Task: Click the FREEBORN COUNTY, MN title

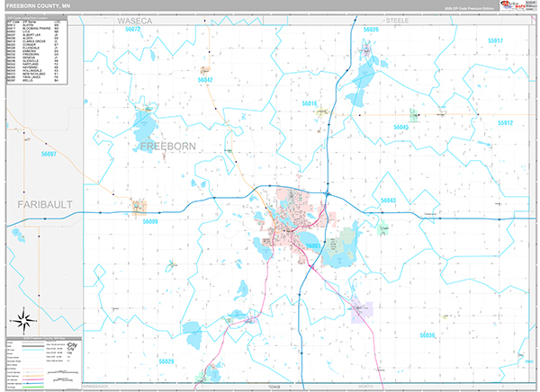Action: tap(32, 6)
